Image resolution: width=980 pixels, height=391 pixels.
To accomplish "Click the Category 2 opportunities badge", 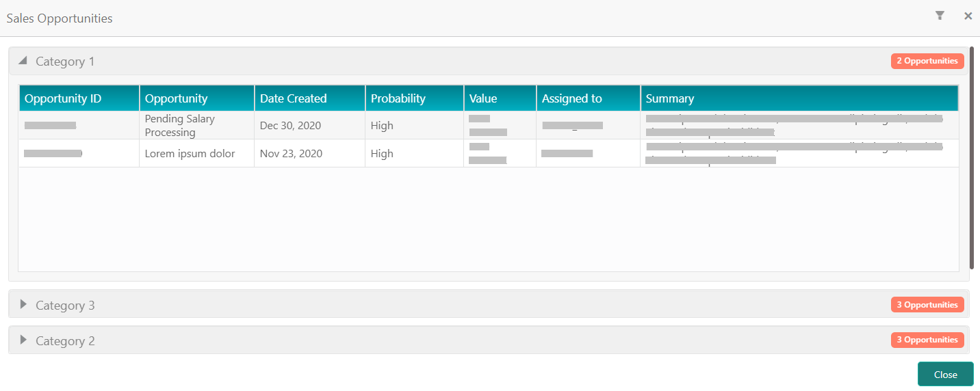I will click(927, 340).
